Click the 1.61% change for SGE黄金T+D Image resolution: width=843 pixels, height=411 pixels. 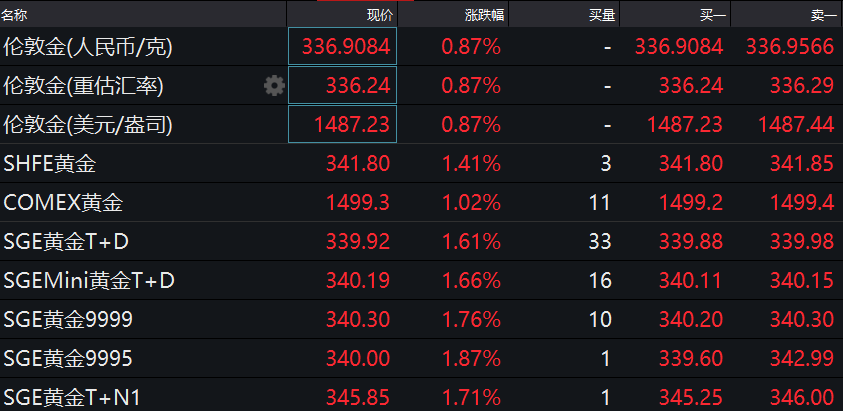click(x=471, y=242)
